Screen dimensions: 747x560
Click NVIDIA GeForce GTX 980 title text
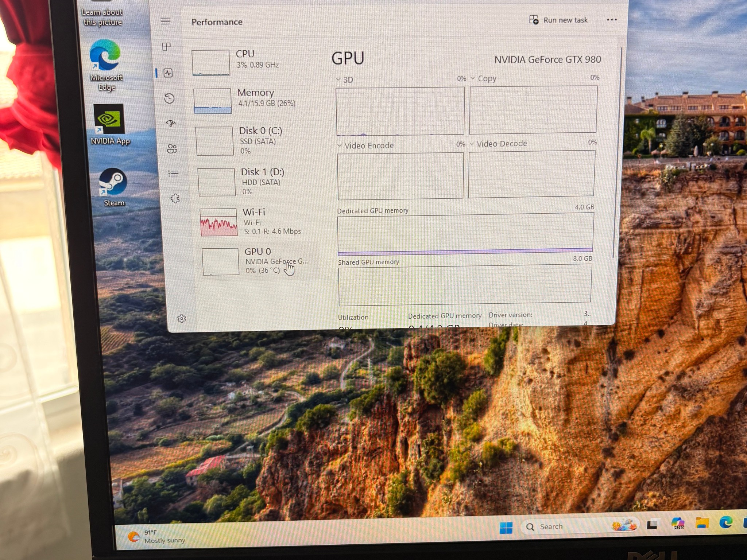tap(547, 59)
